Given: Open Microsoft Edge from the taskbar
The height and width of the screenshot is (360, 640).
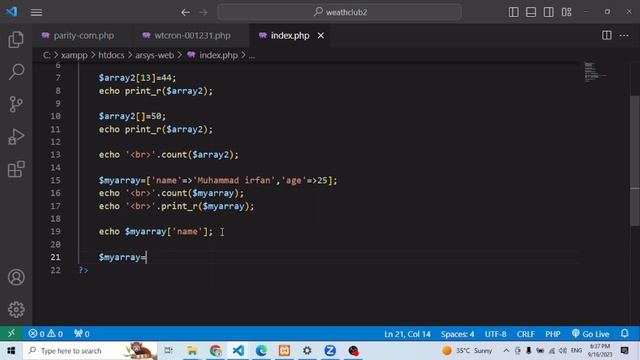Looking at the screenshot, I should tap(261, 351).
